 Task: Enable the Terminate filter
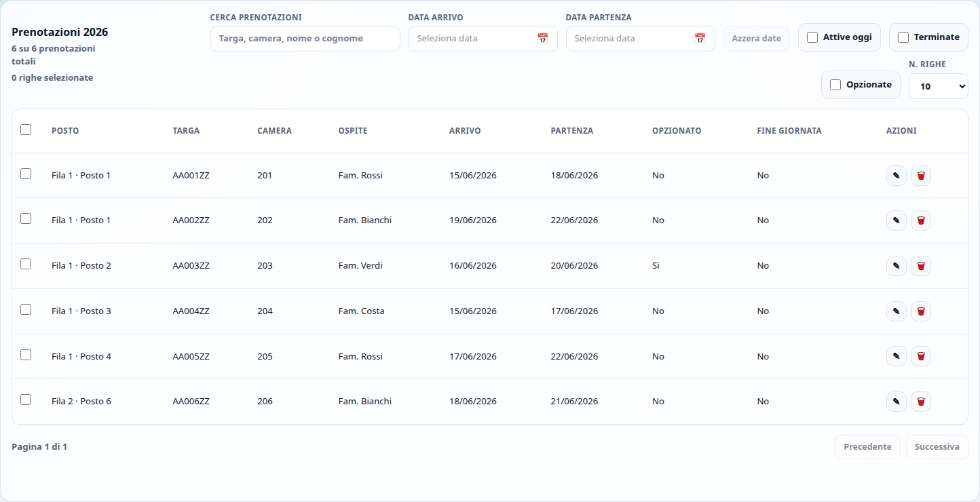click(x=903, y=37)
